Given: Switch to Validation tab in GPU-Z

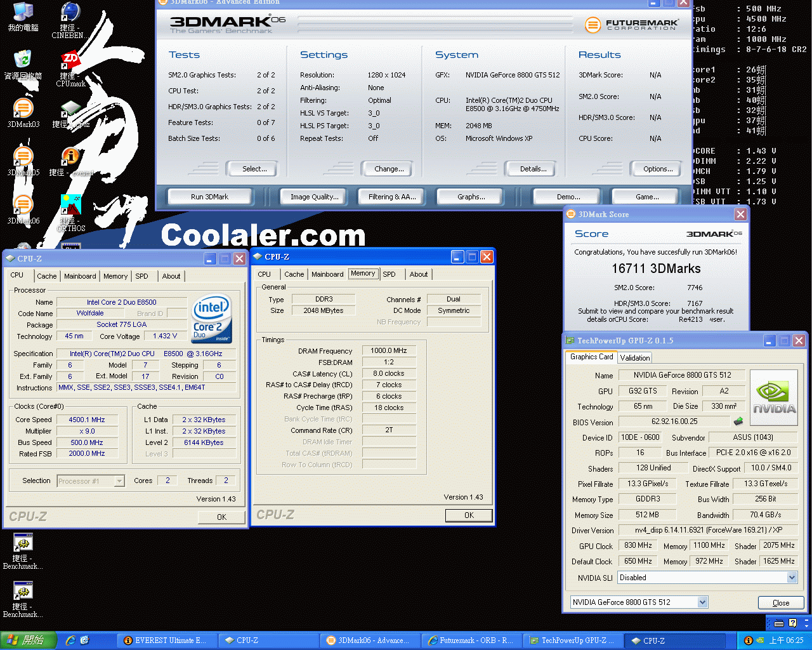Looking at the screenshot, I should tap(635, 358).
